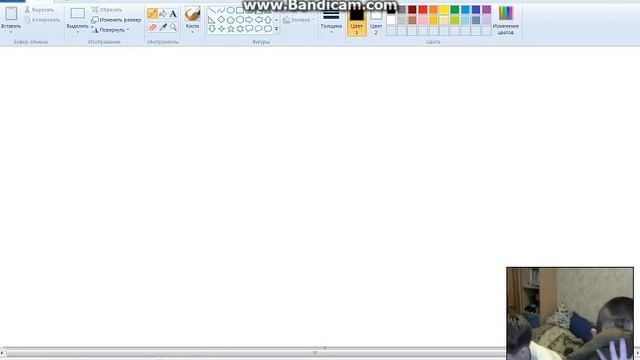Pick the dark red color swatch
This screenshot has width=640, height=360.
pos(412,10)
